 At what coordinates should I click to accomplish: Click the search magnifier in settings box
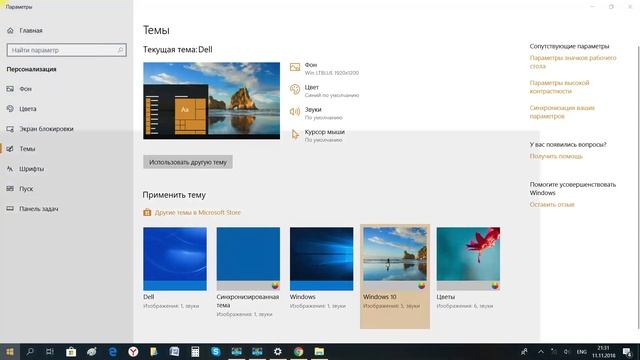120,50
